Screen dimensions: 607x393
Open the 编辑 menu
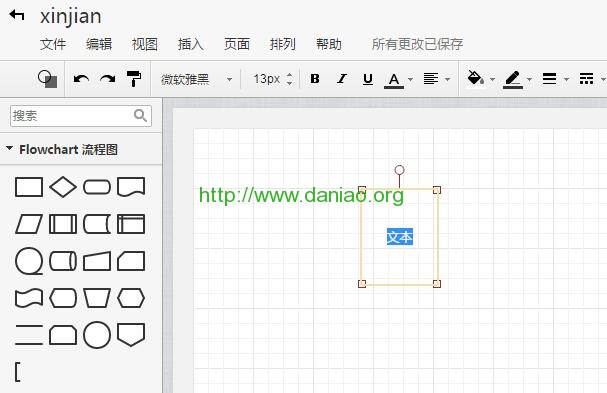click(x=99, y=44)
